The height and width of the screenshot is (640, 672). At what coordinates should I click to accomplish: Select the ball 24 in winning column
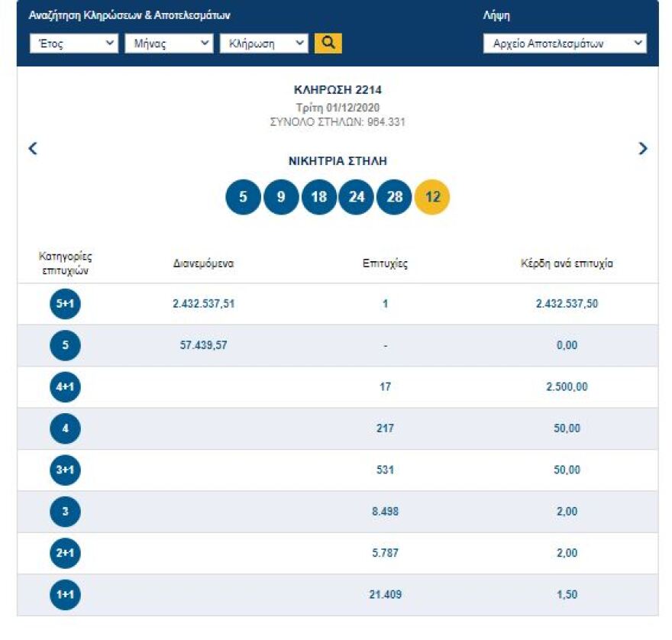[x=356, y=196]
